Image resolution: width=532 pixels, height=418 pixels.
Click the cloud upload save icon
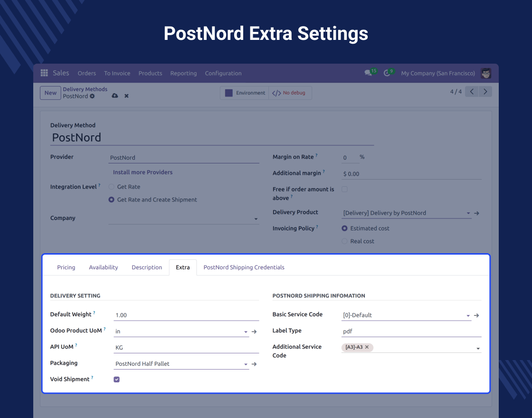[x=114, y=96]
